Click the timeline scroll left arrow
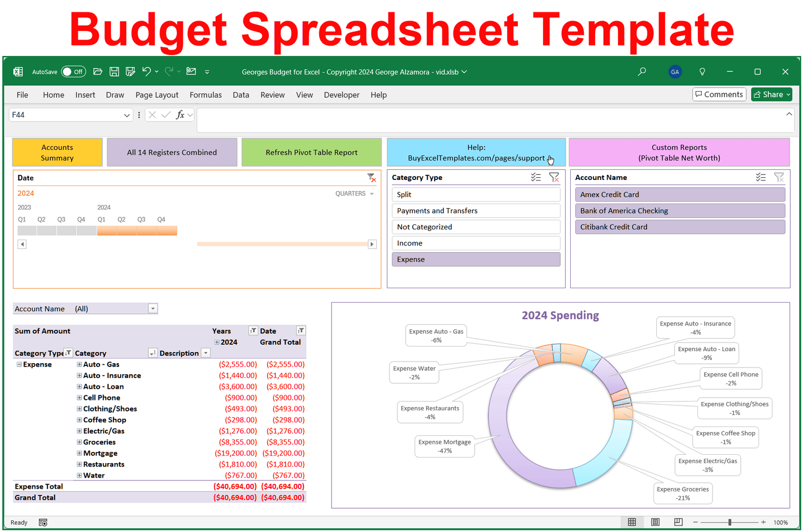This screenshot has height=532, width=803. (x=22, y=244)
